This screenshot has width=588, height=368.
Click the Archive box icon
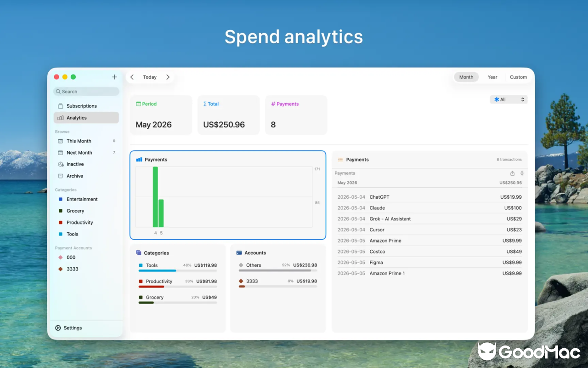(61, 176)
